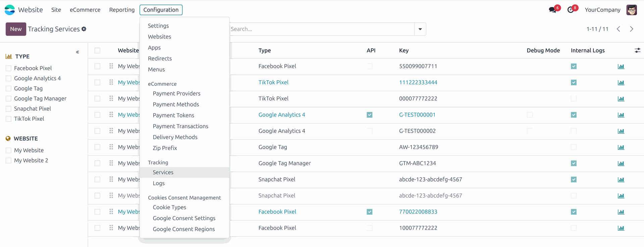Filter by My Website 2

tap(9, 160)
